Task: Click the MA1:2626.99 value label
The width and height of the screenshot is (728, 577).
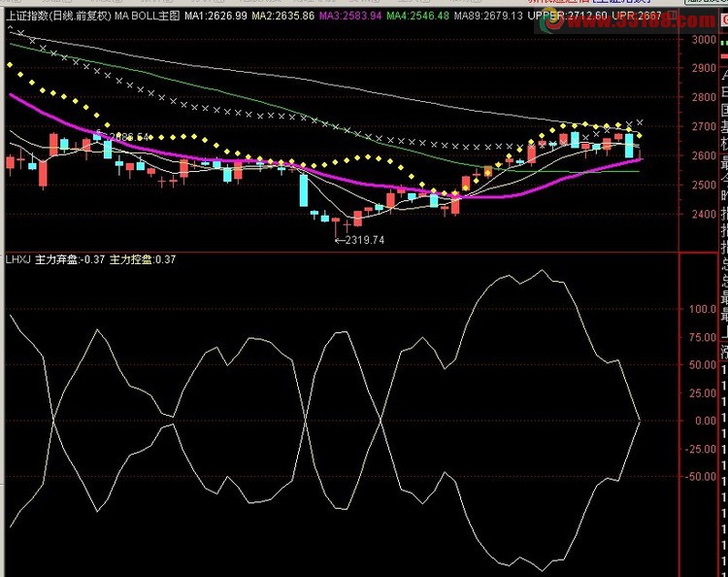Action: (x=215, y=16)
